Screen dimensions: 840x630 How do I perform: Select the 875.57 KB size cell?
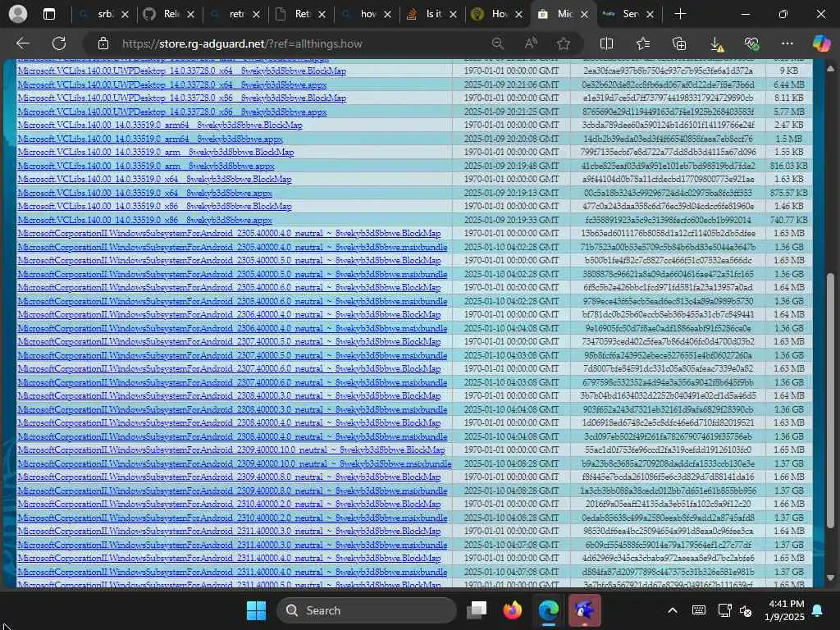[788, 193]
